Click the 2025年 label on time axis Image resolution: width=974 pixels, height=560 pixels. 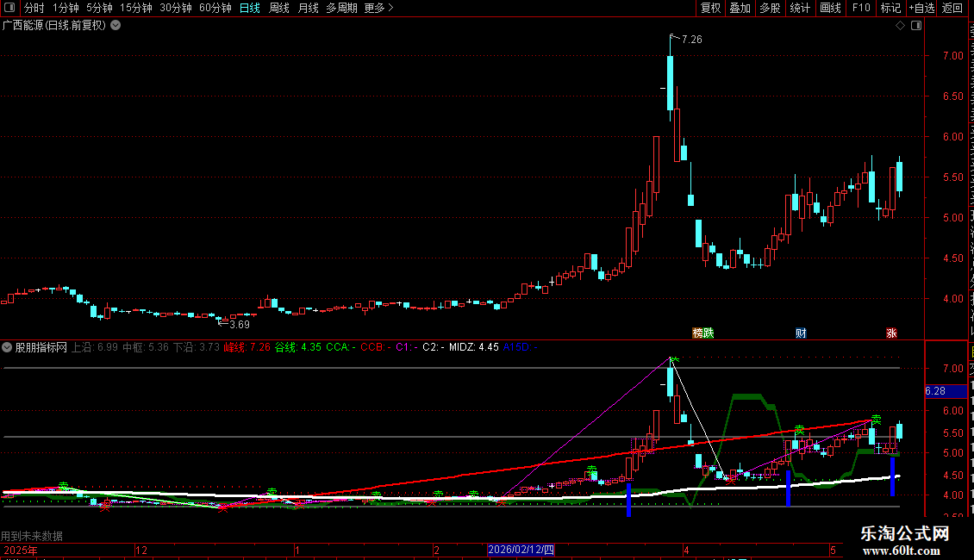[x=20, y=550]
